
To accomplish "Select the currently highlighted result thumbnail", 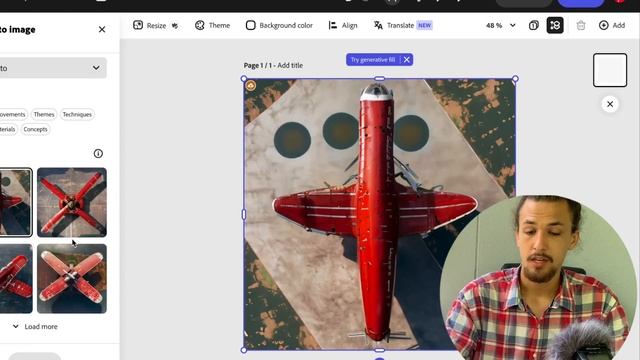I will tap(16, 202).
